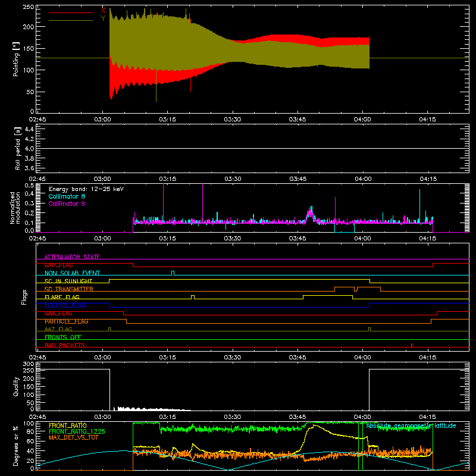
Task: Click the 0.5 value on modulation axis
Action: pyautogui.click(x=29, y=186)
